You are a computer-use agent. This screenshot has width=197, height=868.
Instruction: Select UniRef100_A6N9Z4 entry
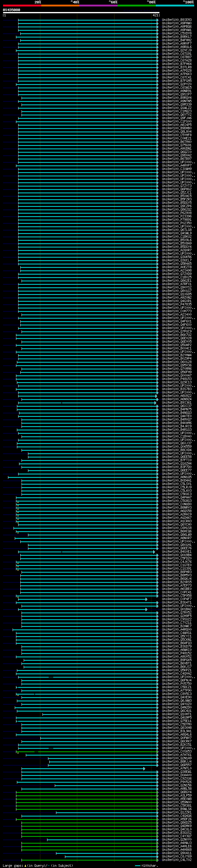[177, 399]
